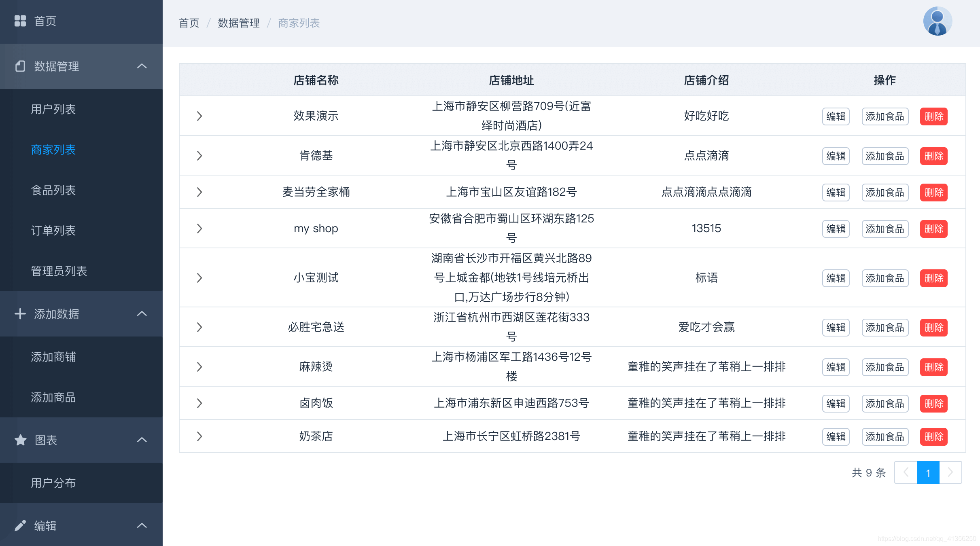This screenshot has width=980, height=546.
Task: Click the 删除 button for 麦当劳全家桶
Action: (x=933, y=192)
